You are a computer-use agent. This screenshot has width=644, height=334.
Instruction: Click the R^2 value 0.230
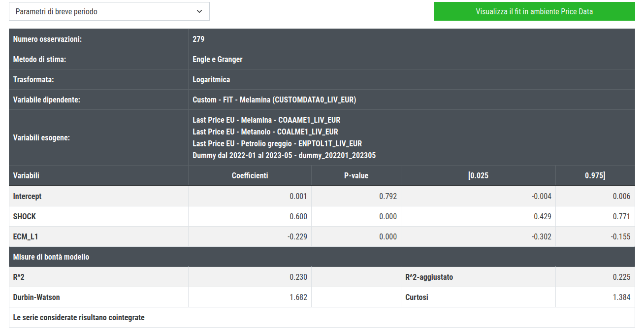(298, 277)
